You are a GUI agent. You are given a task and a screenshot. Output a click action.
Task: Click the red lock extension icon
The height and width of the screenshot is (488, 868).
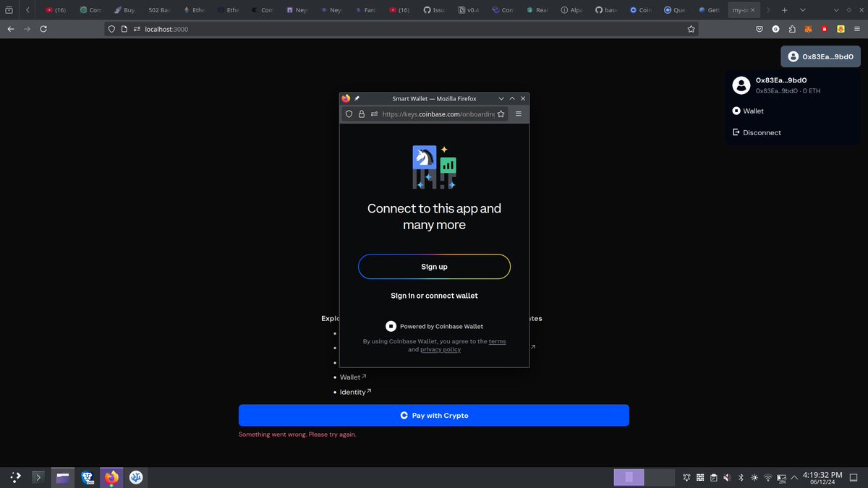point(825,29)
